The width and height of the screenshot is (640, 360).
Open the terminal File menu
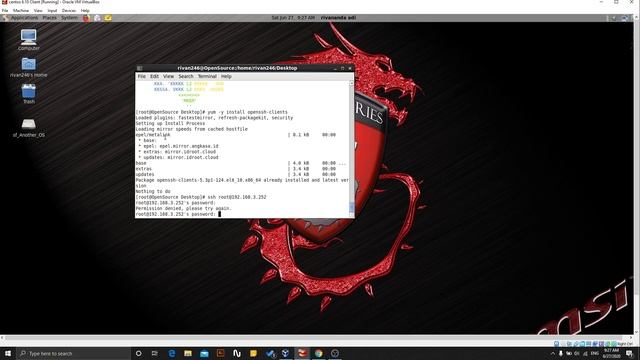(142, 76)
